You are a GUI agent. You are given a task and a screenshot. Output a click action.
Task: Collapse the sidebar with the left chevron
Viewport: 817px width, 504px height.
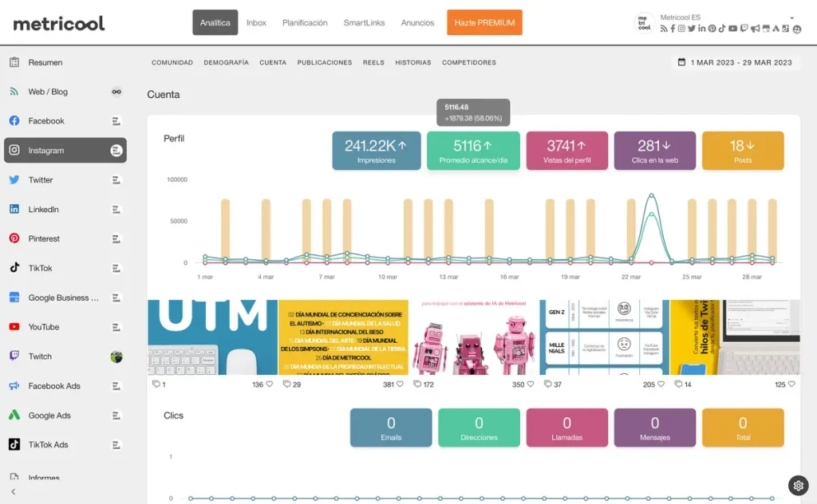[x=13, y=491]
